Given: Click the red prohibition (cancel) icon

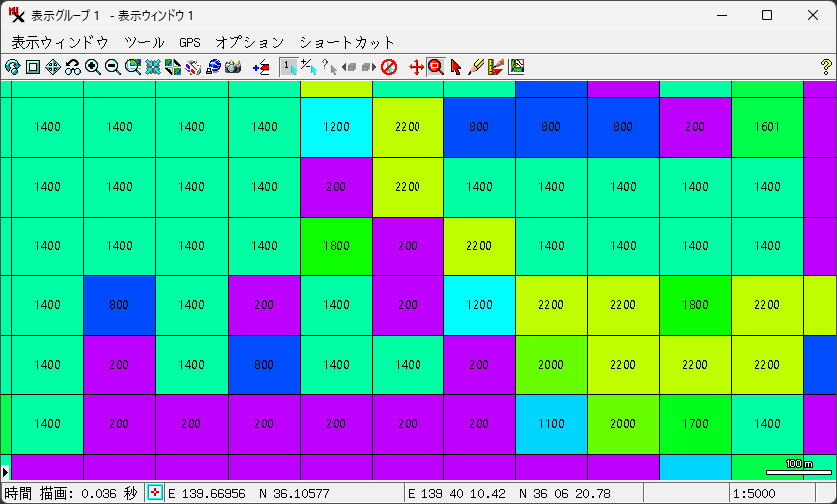Looking at the screenshot, I should pos(389,67).
